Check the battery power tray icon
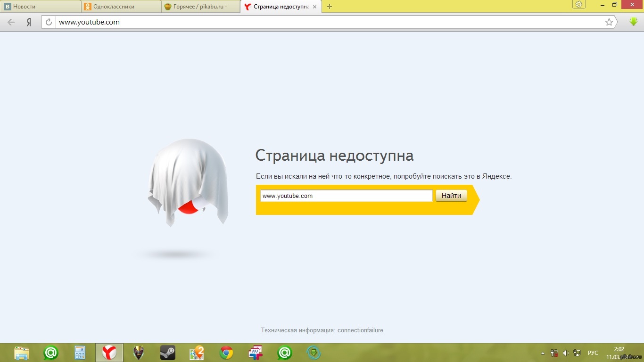 554,353
